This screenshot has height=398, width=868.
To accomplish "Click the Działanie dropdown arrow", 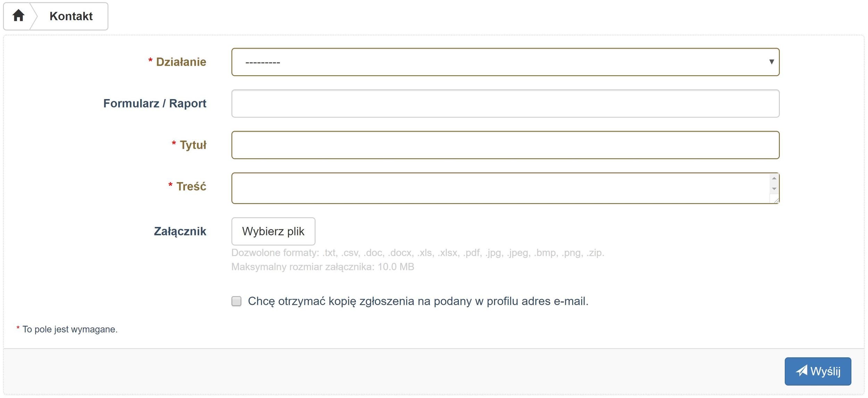I will [x=771, y=62].
